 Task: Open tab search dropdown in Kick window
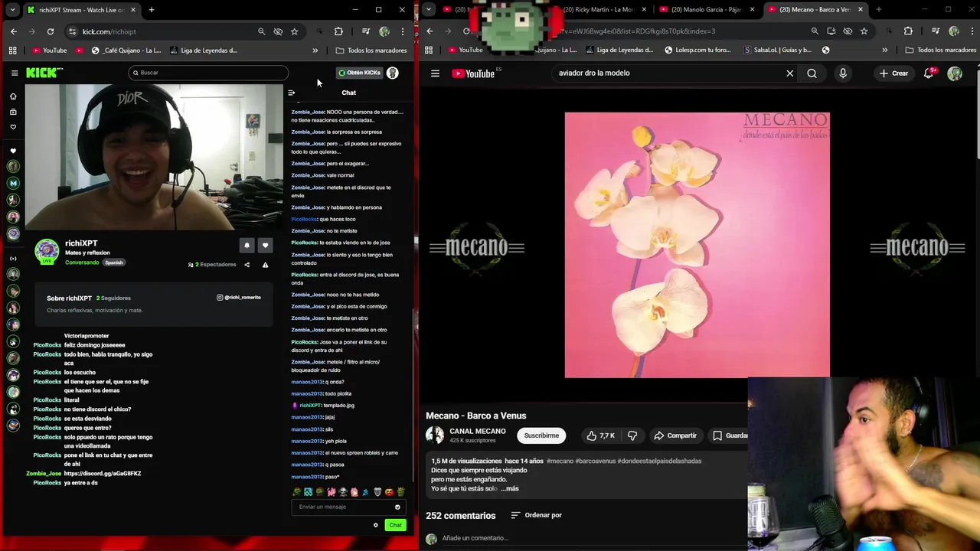12,10
